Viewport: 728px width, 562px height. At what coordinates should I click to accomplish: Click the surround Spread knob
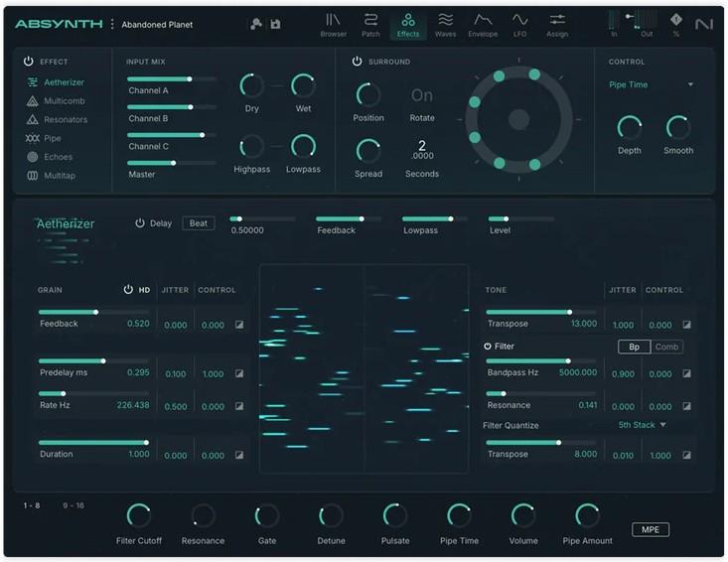tap(368, 151)
